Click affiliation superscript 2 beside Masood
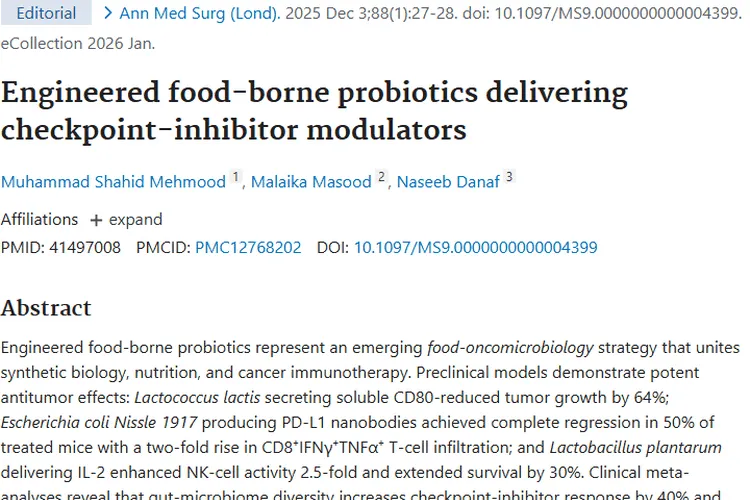This screenshot has width=750, height=500. coord(381,177)
